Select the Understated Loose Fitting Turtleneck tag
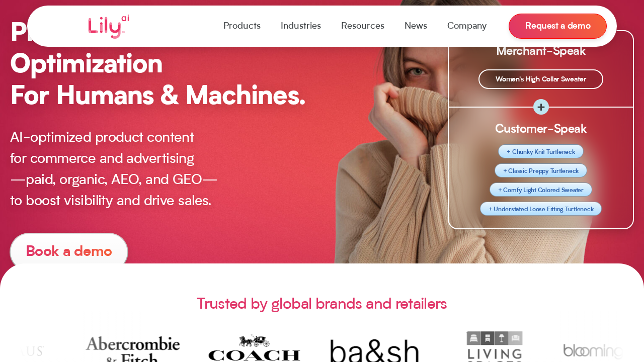The width and height of the screenshot is (644, 362). tap(541, 209)
